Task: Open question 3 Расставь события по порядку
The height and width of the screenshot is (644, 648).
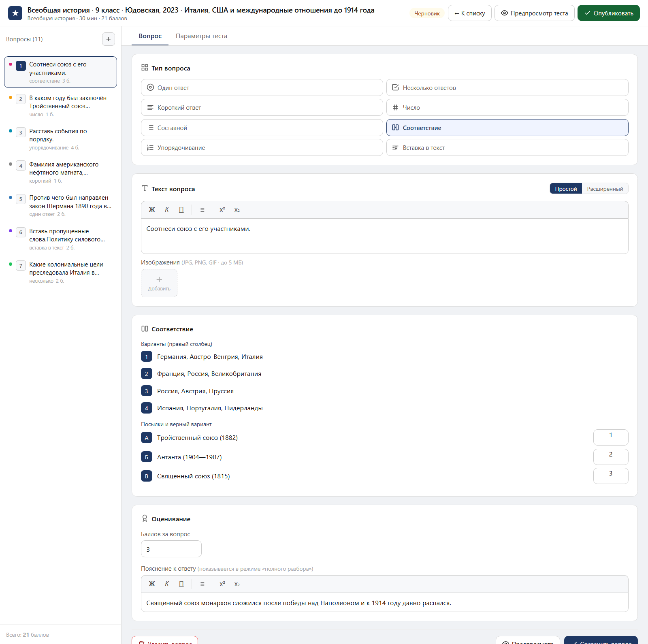Action: (60, 139)
